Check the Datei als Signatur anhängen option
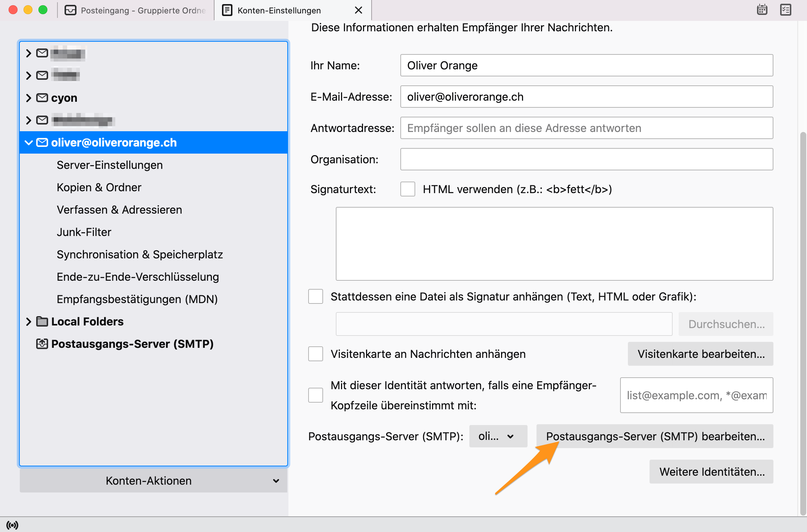This screenshot has width=807, height=532. coord(316,296)
